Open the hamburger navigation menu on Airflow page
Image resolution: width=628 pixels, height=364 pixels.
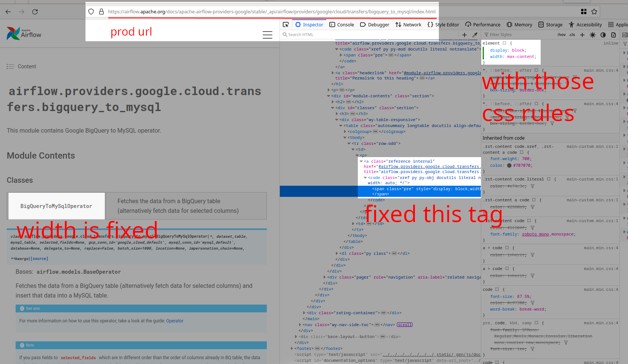(268, 35)
